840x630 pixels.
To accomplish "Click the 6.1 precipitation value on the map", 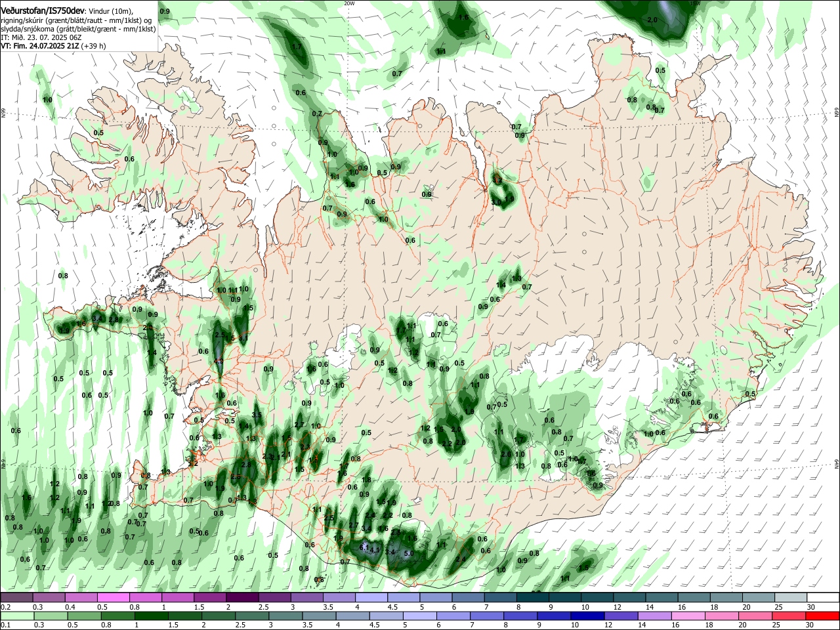I will (366, 547).
